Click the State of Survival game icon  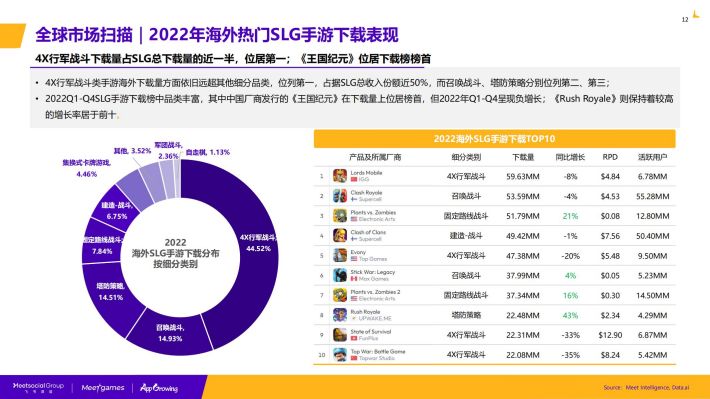pos(340,335)
